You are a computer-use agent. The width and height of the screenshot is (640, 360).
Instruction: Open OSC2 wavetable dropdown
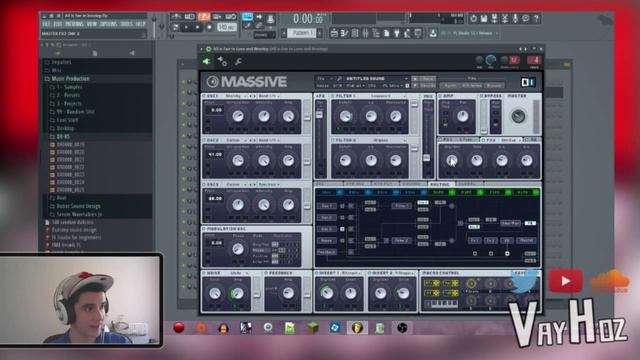pos(236,140)
